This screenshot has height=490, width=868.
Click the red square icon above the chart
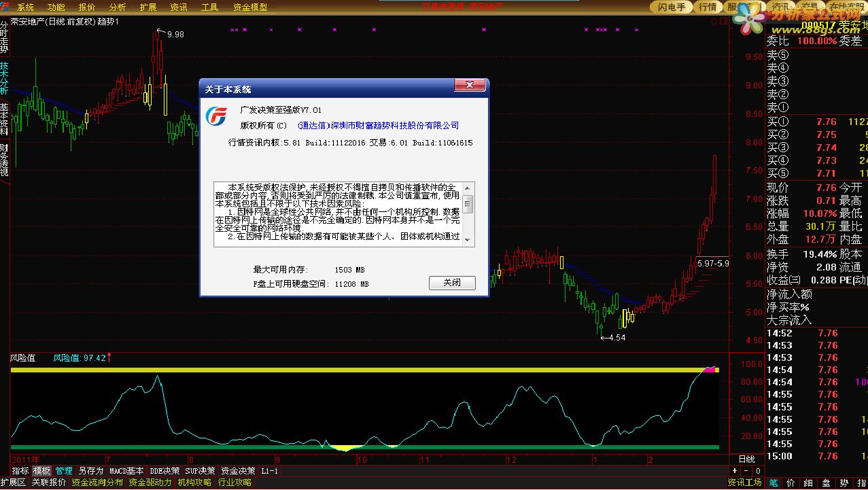(x=723, y=22)
